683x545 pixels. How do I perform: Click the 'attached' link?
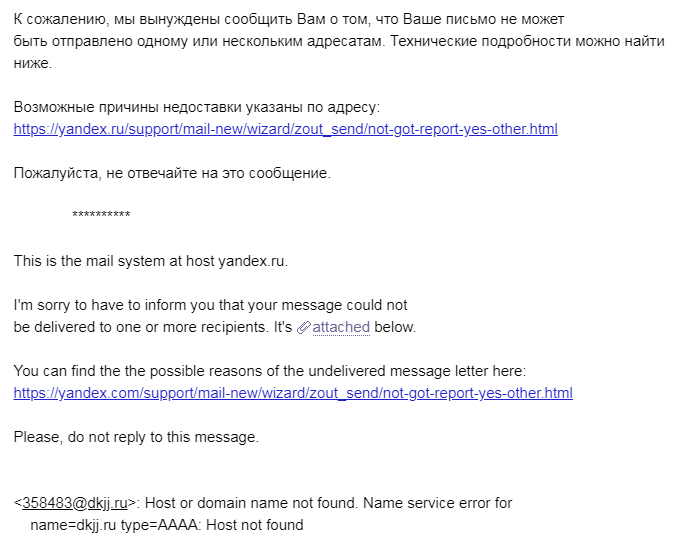[x=341, y=327]
